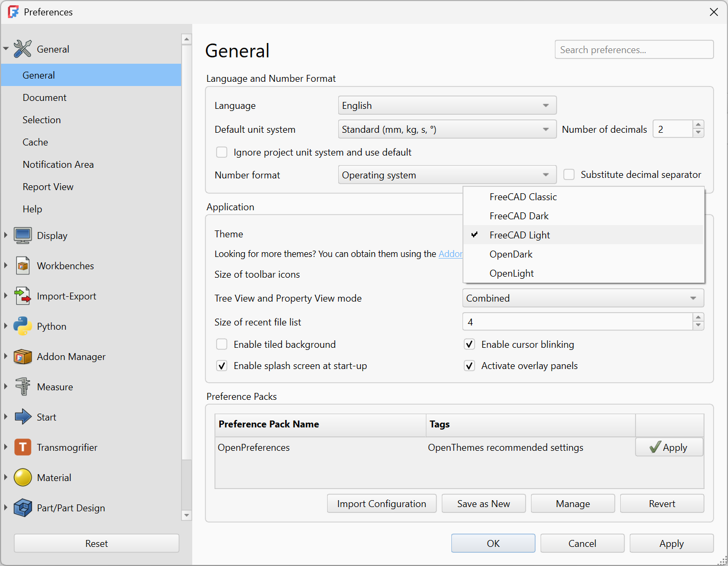Image resolution: width=728 pixels, height=566 pixels.
Task: Expand the Import-Export tree section
Action: [6, 296]
